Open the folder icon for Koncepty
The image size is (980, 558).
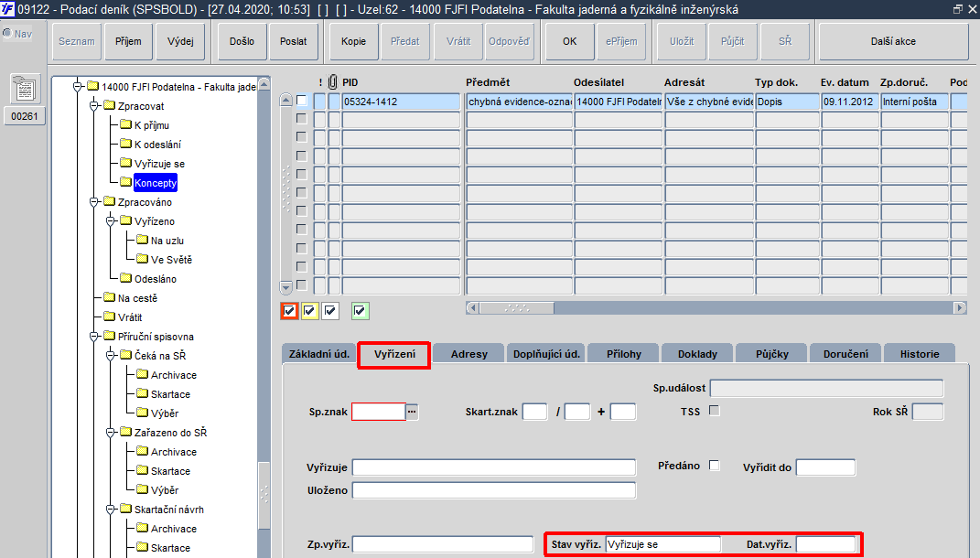[x=125, y=182]
